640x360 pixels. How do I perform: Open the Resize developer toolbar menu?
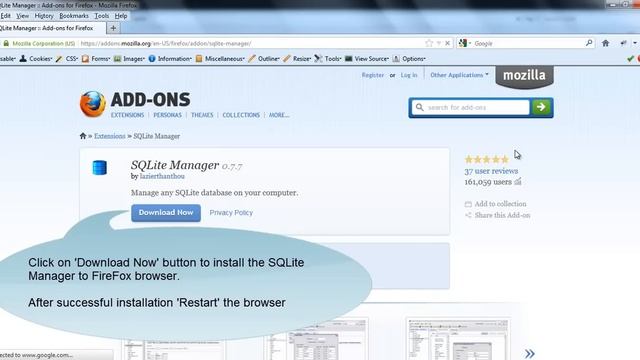click(x=297, y=59)
